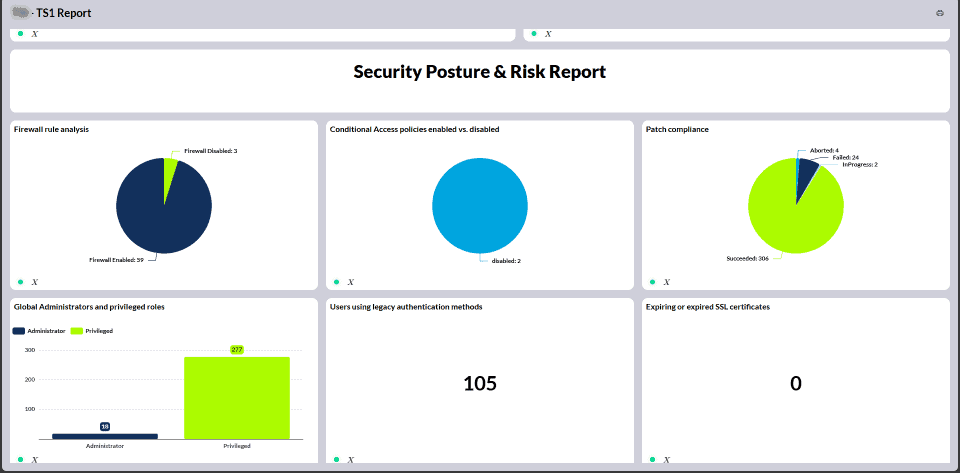Click the 18 value badge
The width and height of the screenshot is (960, 473).
[x=105, y=426]
